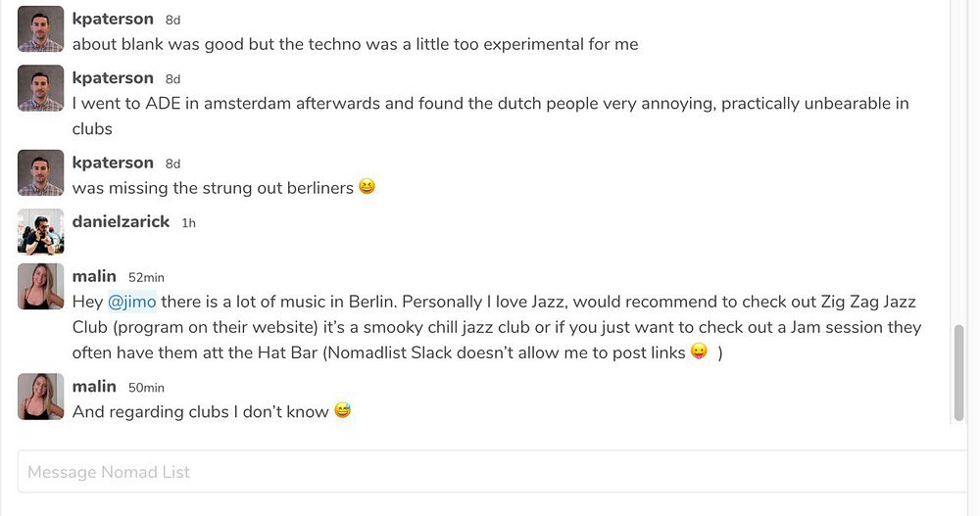Click the 50min timestamp on malin's last message
Screen dimensions: 980x516
(x=146, y=388)
